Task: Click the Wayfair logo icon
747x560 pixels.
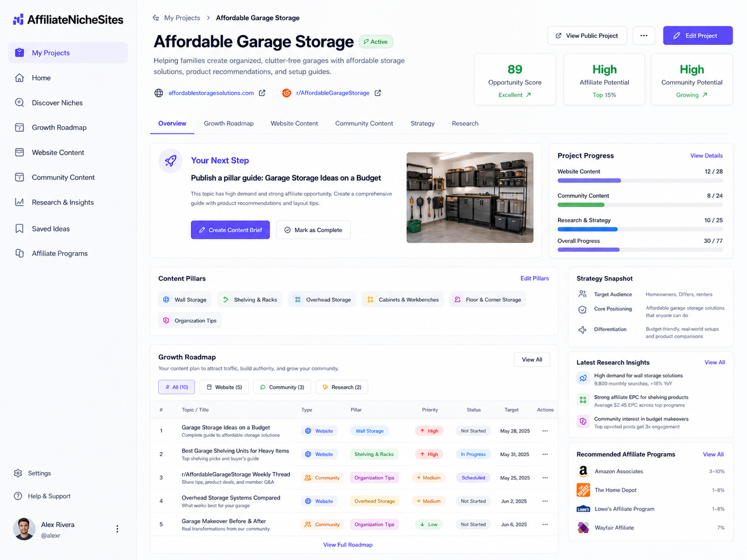Action: [583, 528]
